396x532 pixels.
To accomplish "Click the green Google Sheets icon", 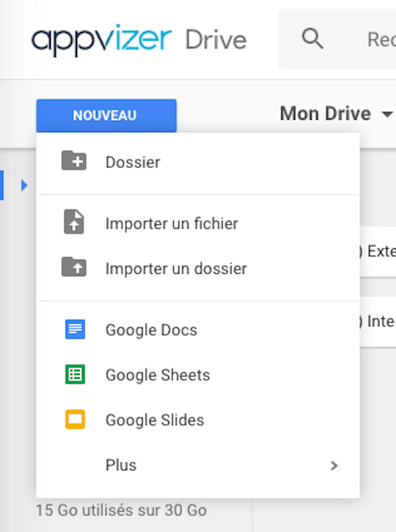I will 75,374.
